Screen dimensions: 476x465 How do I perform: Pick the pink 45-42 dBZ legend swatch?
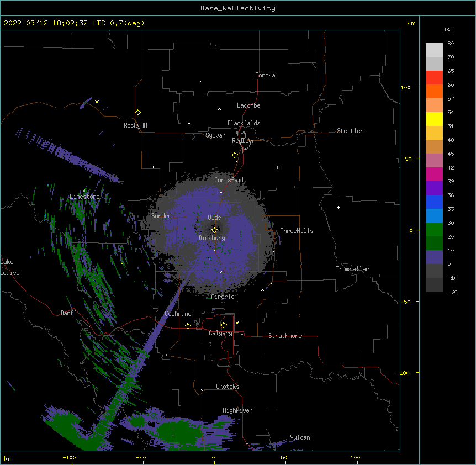(x=434, y=161)
